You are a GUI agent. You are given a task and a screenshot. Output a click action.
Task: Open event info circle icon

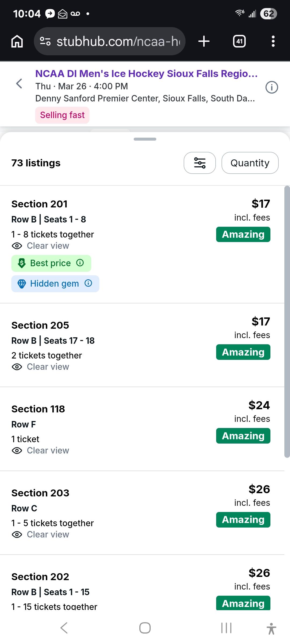coord(271,87)
